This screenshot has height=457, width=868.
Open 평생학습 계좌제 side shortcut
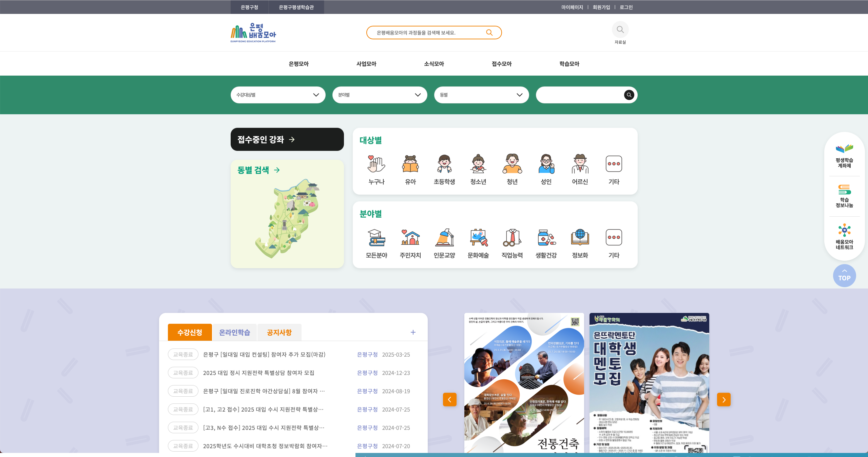click(x=844, y=156)
